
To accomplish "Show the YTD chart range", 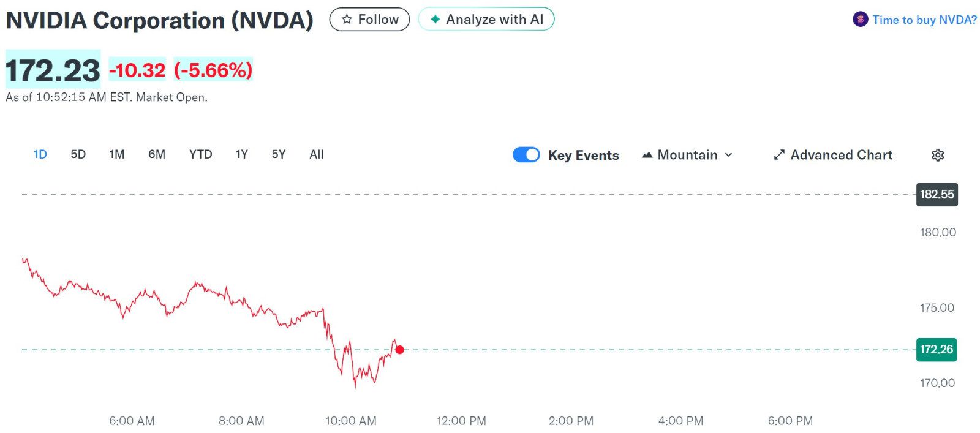I will coord(200,154).
